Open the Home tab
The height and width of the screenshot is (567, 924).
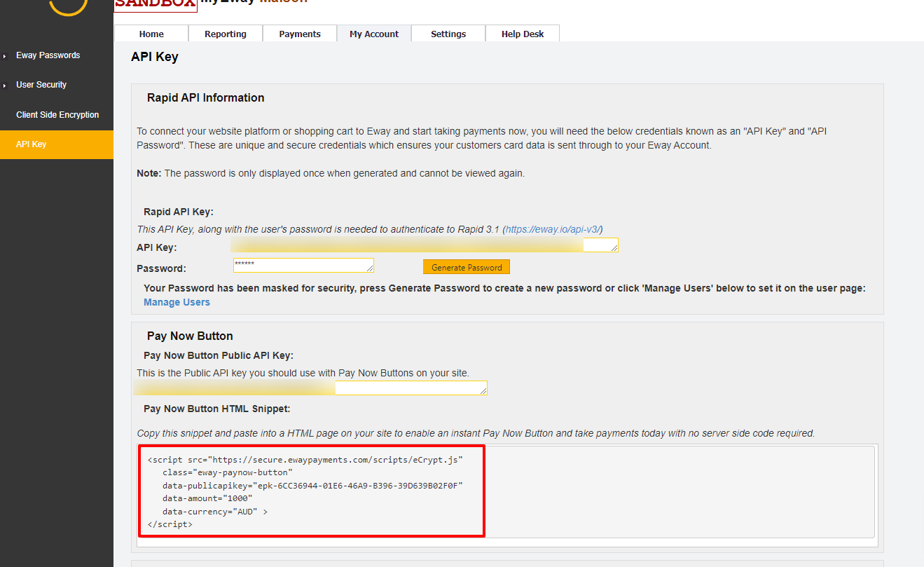tap(151, 34)
